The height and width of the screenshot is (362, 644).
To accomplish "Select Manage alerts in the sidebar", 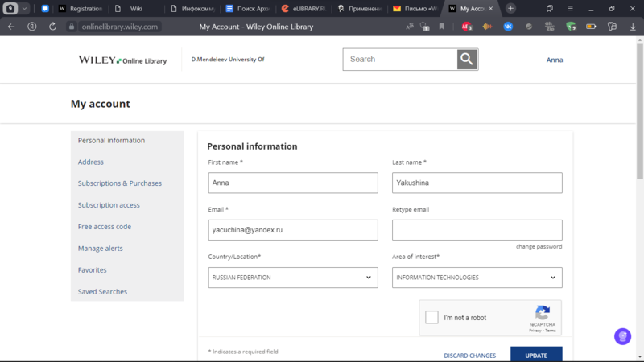I will tap(100, 249).
